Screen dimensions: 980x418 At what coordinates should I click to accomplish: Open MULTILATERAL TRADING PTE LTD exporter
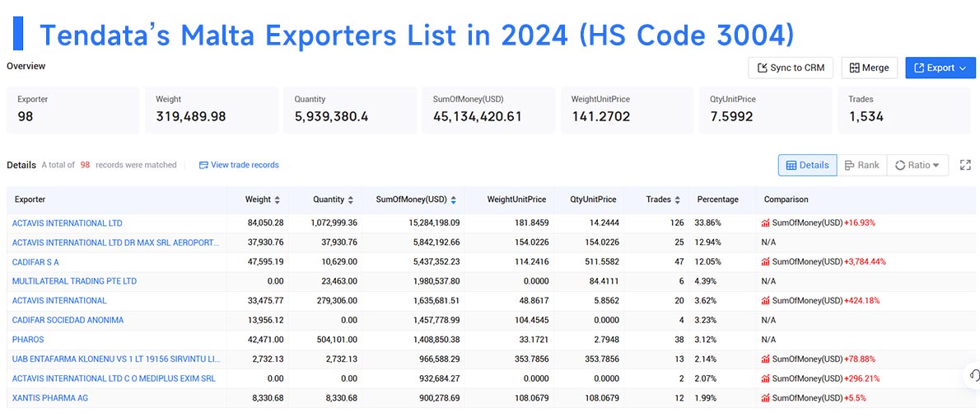click(x=74, y=281)
